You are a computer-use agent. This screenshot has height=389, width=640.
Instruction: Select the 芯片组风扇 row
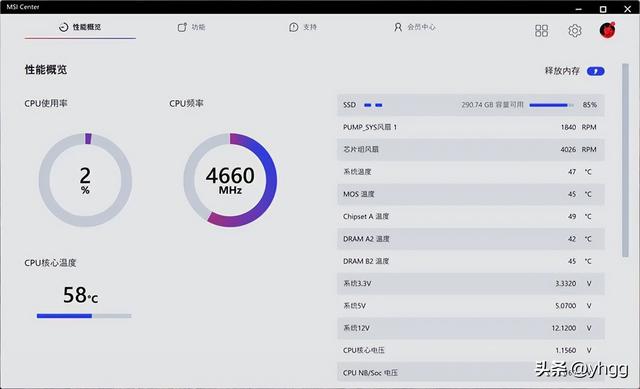click(x=471, y=149)
